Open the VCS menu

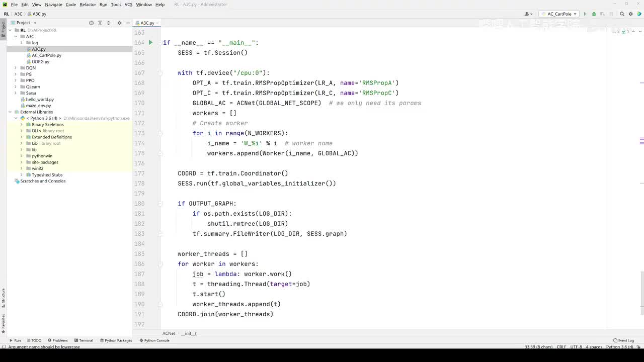tap(128, 5)
